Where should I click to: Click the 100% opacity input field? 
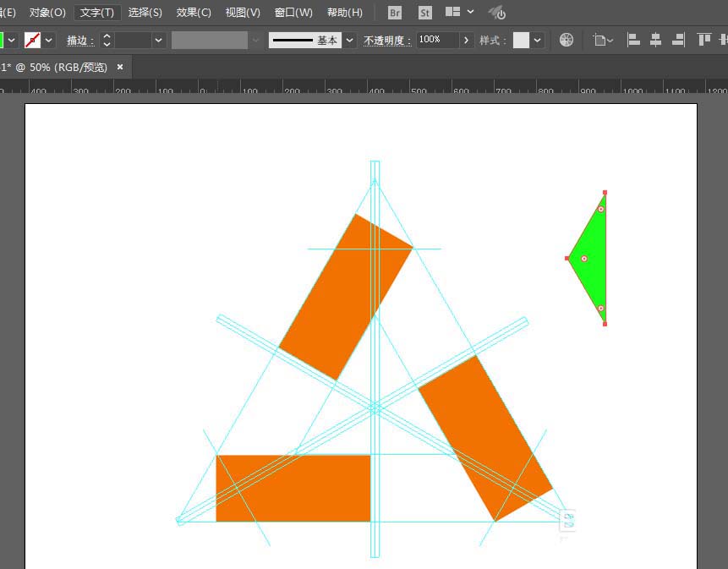tap(438, 40)
